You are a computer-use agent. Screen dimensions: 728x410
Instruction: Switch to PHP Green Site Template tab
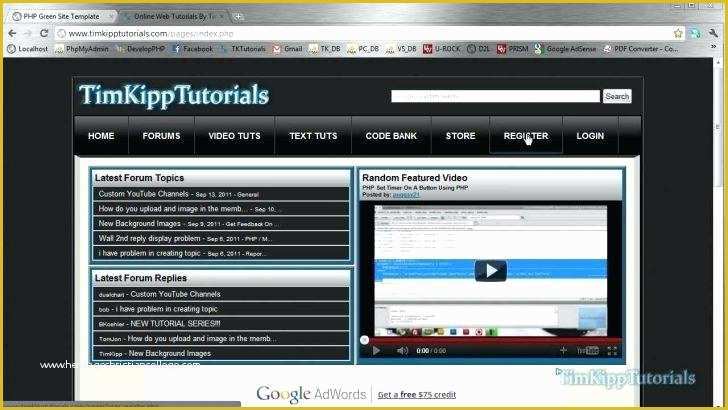(62, 16)
